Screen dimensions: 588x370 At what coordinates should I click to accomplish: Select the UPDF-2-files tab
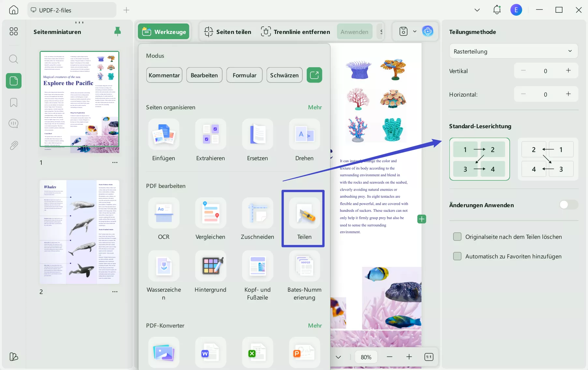[x=72, y=10]
